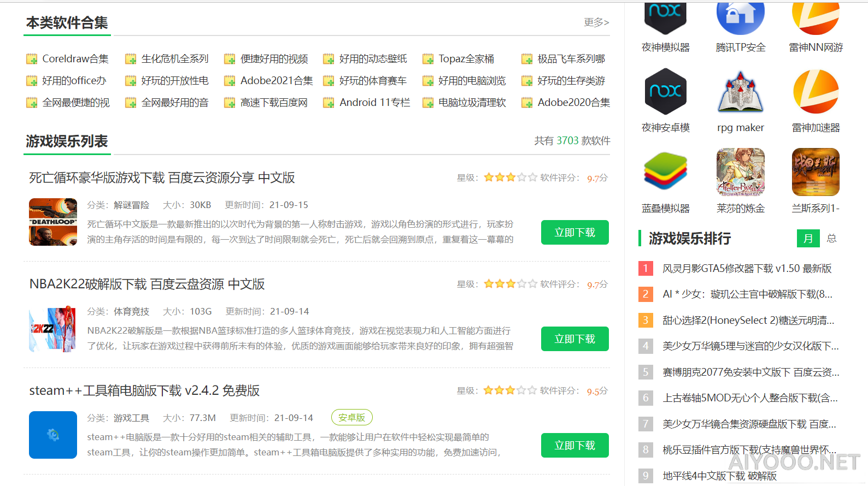The width and height of the screenshot is (868, 486).
Task: Open title NBA2K22破解版下载 百度云盘资源
Action: click(x=147, y=285)
